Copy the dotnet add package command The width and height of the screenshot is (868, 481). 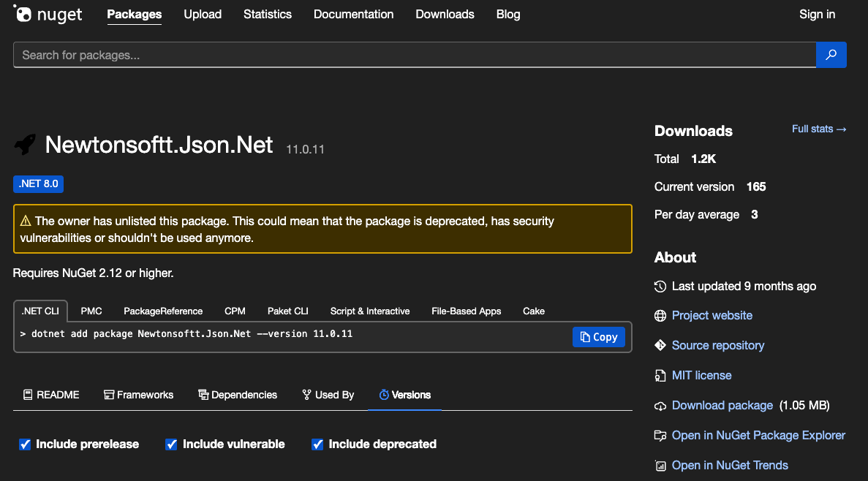tap(598, 337)
